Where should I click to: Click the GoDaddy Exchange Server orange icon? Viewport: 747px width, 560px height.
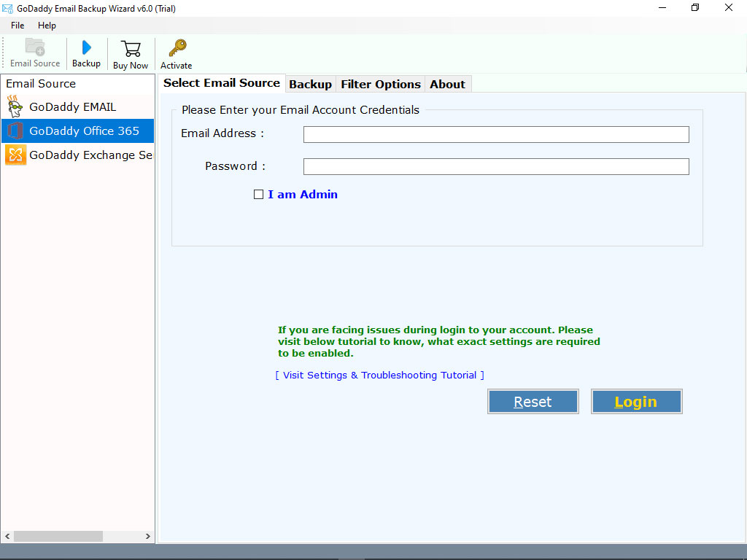click(16, 155)
